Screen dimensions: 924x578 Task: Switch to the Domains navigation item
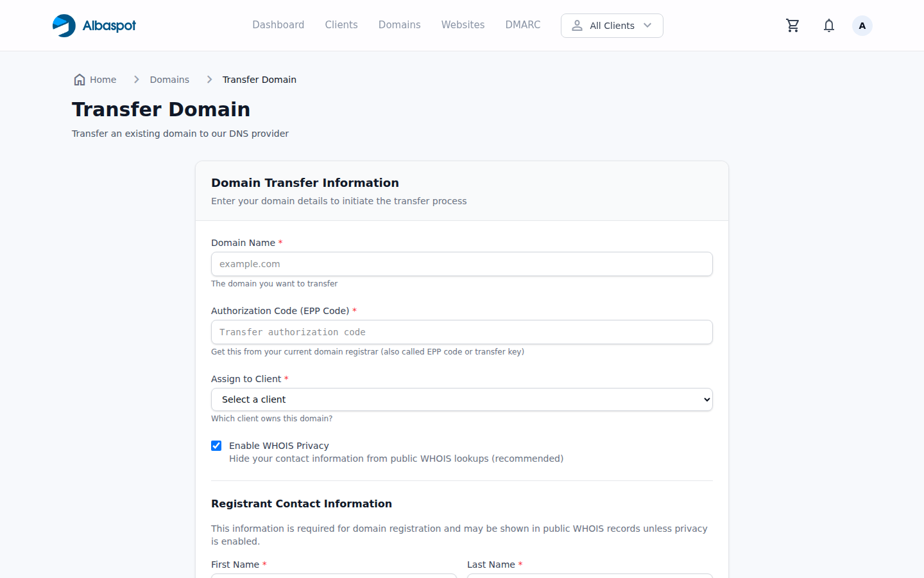pyautogui.click(x=399, y=24)
